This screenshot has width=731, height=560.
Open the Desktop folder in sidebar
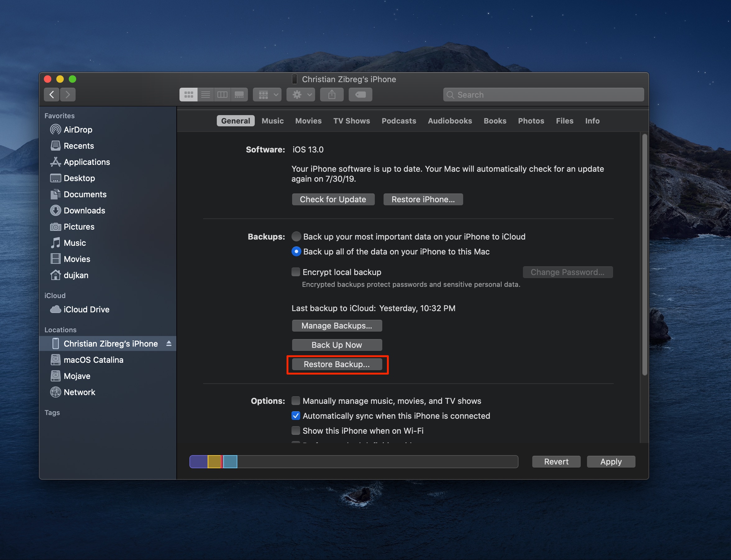[x=108, y=178]
